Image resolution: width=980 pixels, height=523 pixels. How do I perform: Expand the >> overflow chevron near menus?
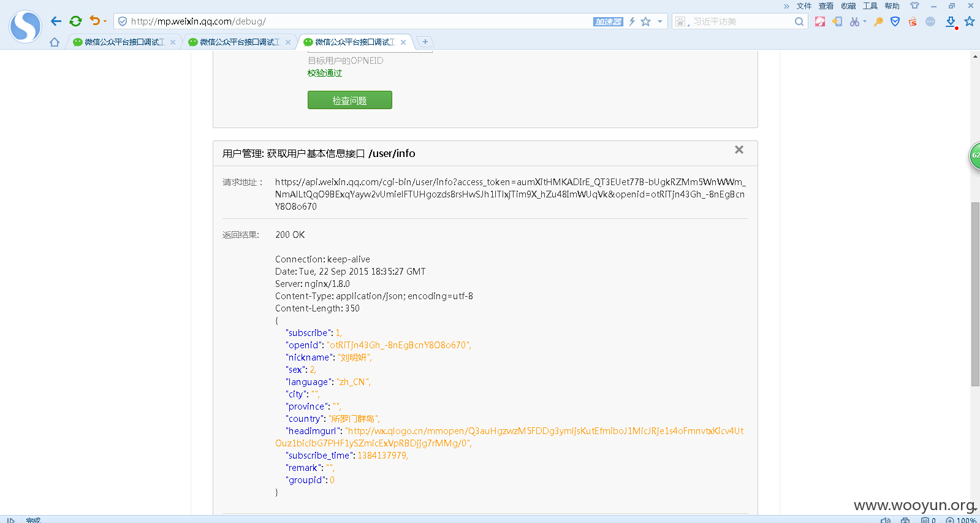point(786,6)
